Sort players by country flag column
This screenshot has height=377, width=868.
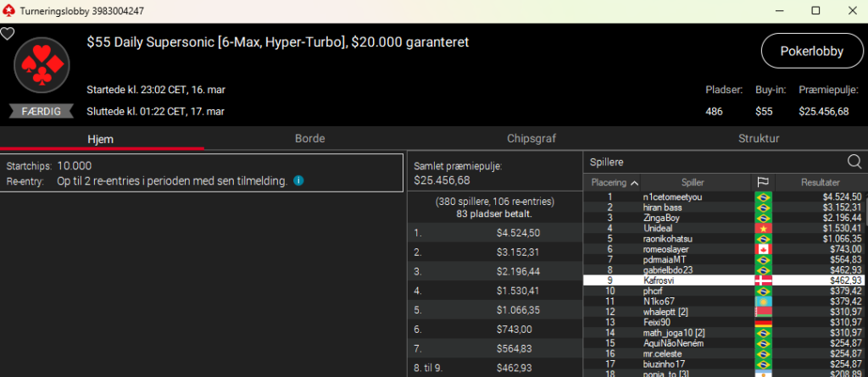click(x=762, y=182)
